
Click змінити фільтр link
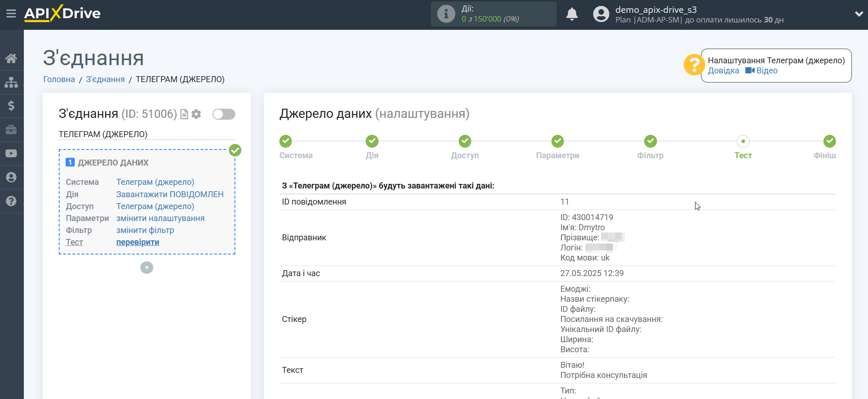click(145, 230)
